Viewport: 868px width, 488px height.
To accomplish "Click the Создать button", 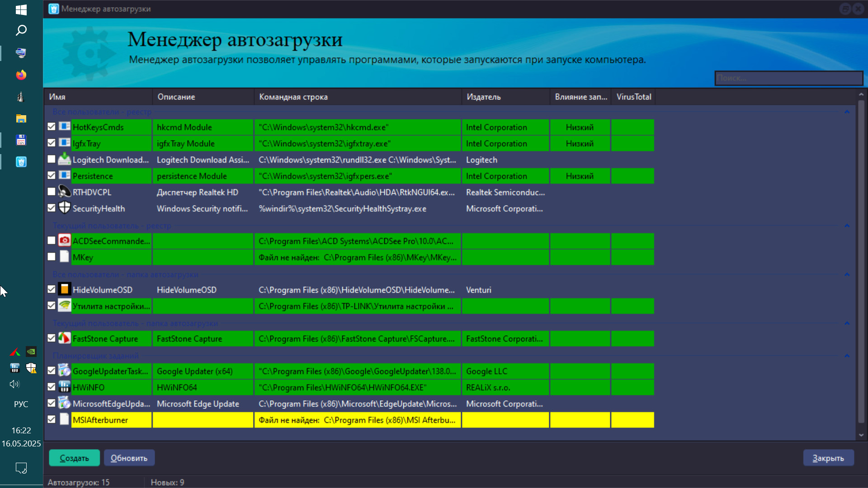I will [x=74, y=458].
